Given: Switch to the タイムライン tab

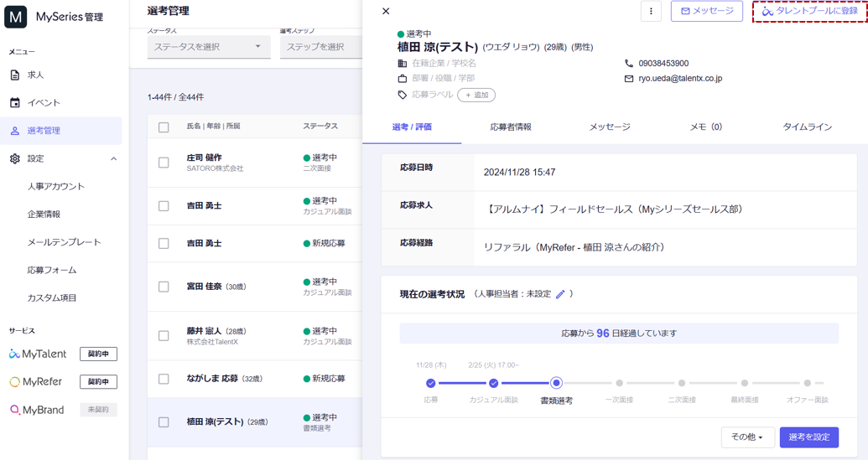Looking at the screenshot, I should coord(807,127).
